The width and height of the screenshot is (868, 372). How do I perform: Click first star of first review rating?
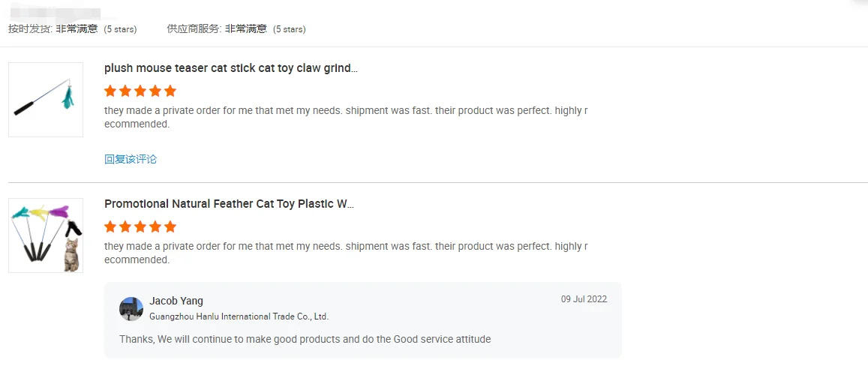coord(110,91)
